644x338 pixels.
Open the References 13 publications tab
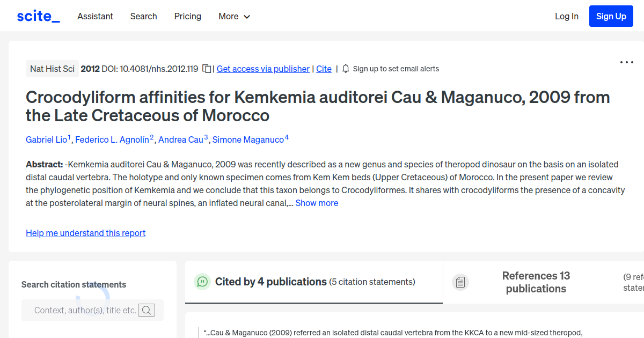pos(536,282)
